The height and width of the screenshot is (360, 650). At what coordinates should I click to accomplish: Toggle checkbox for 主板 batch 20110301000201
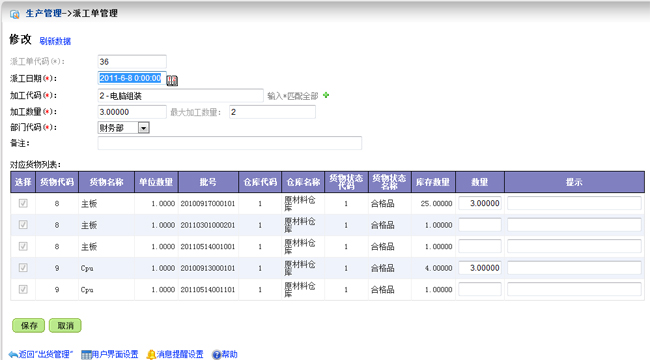23,225
